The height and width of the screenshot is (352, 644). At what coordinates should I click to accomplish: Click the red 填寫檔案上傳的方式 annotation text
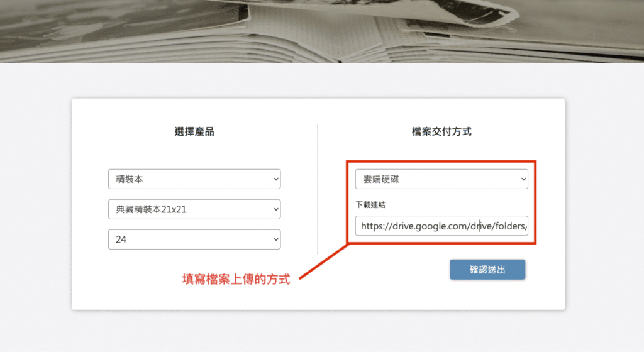pyautogui.click(x=236, y=280)
